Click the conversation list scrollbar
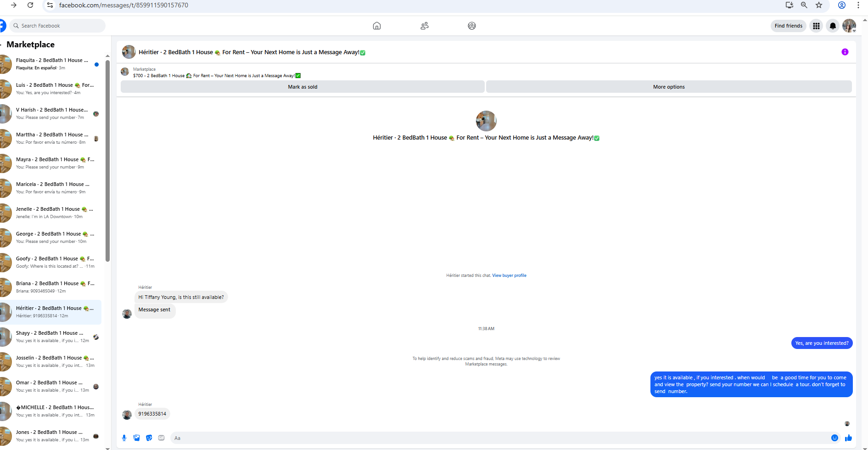868x450 pixels. pyautogui.click(x=107, y=161)
